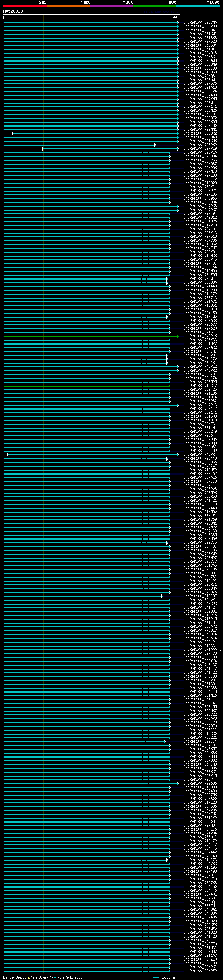Screen dimensions: 223x980
Task: Open the UniRef100_A4QPK4 hit label
Action: click(200, 455)
